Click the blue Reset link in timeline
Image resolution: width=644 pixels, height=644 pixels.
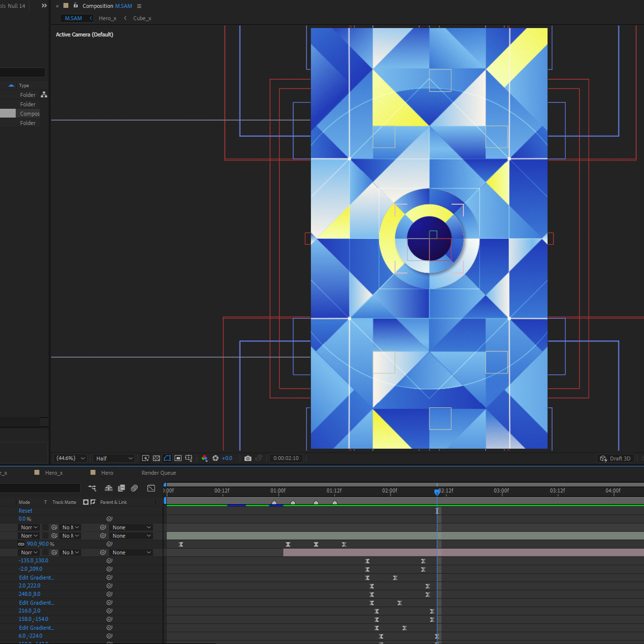tap(25, 511)
